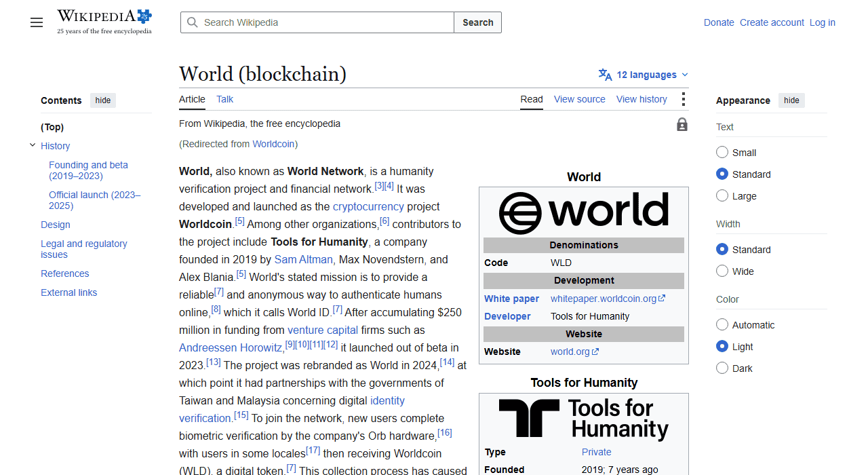Viewport: 868px width, 475px height.
Task: Click the WLD code value
Action: click(x=561, y=263)
